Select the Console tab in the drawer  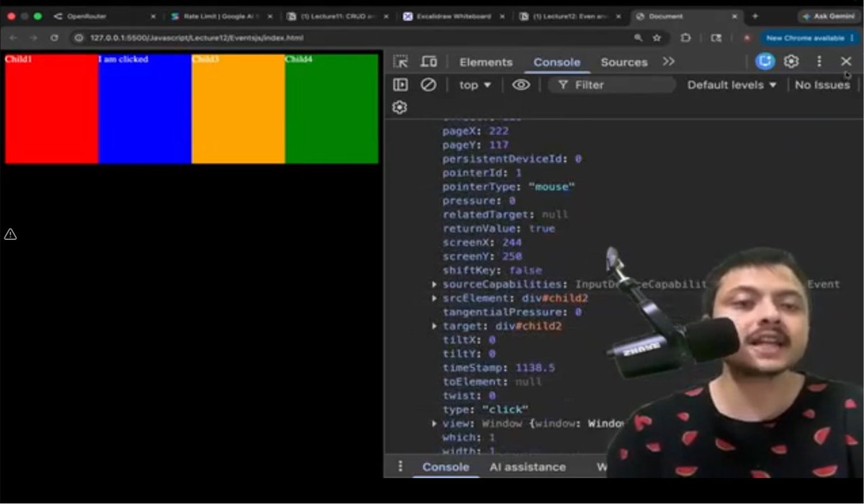pyautogui.click(x=445, y=467)
